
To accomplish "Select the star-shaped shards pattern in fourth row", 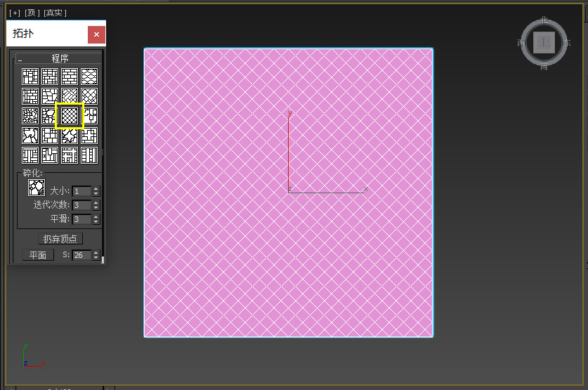I will point(70,136).
